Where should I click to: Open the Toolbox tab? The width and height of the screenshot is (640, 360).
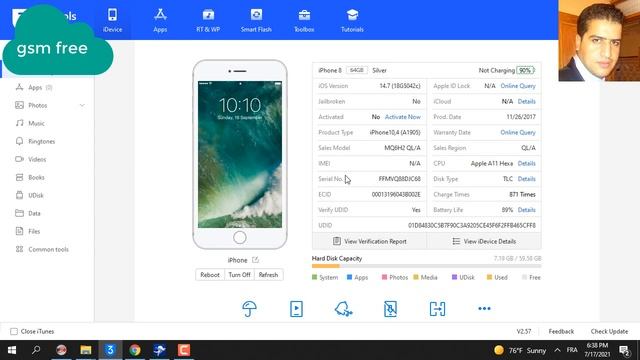304,20
